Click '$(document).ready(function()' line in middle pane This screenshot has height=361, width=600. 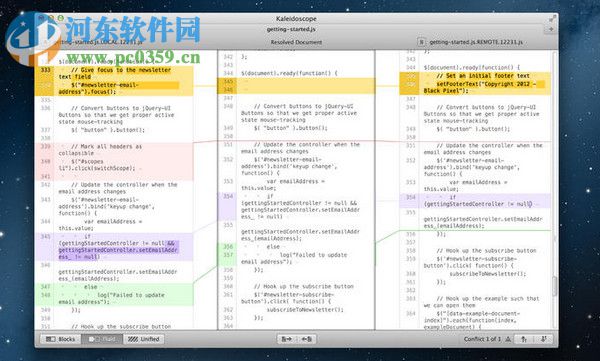289,73
